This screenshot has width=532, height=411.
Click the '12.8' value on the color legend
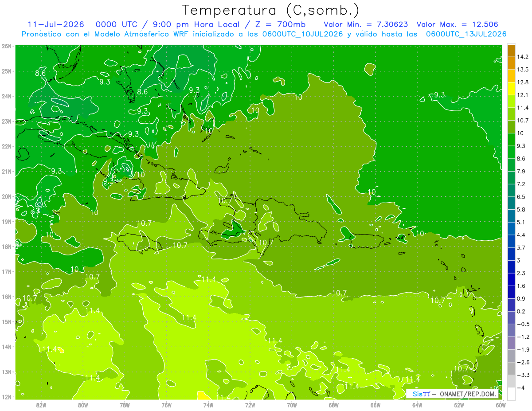[523, 82]
